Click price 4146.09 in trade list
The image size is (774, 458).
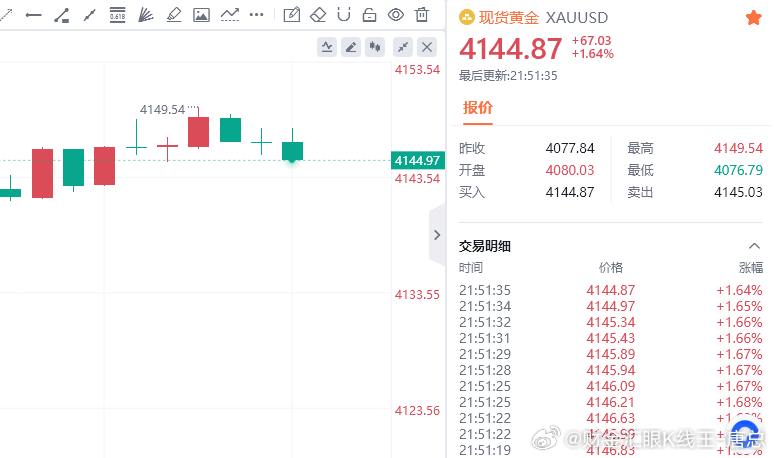point(611,386)
